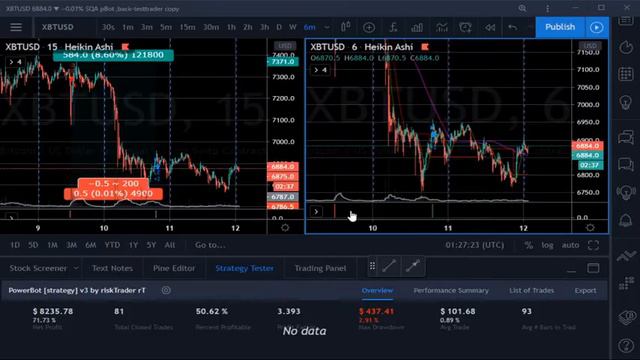The height and width of the screenshot is (360, 640).
Task: Click the compare or add symbol icon
Action: (x=369, y=27)
